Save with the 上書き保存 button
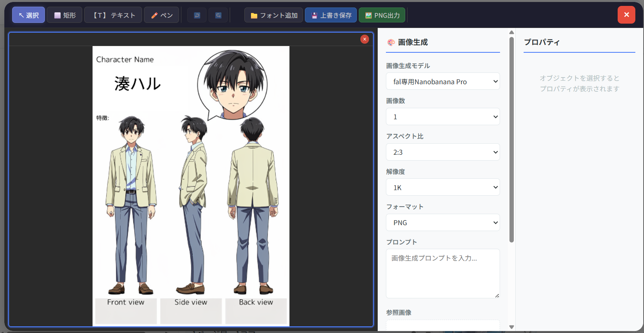Screen dimensions: 644x333 point(331,15)
